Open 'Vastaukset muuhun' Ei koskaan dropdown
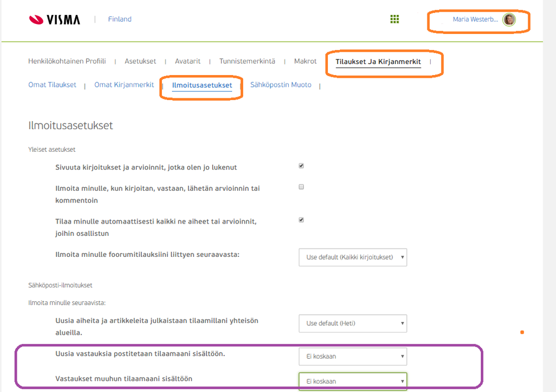The width and height of the screenshot is (556, 392). pos(352,381)
